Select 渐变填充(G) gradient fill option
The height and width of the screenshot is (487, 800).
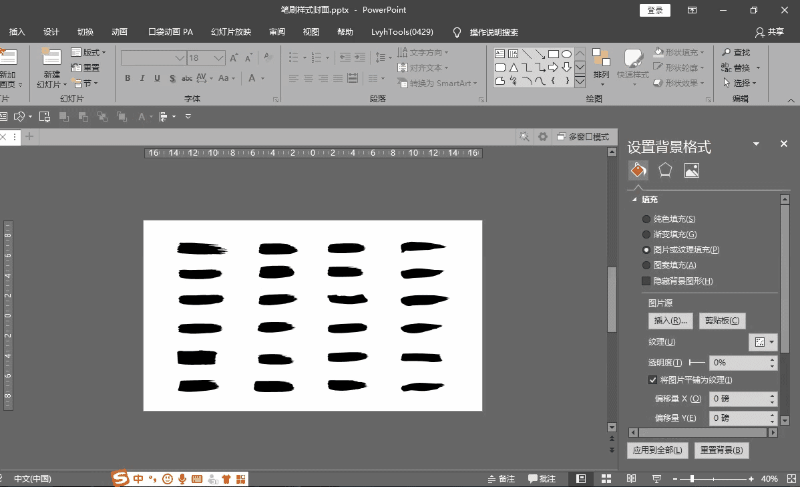pos(669,234)
